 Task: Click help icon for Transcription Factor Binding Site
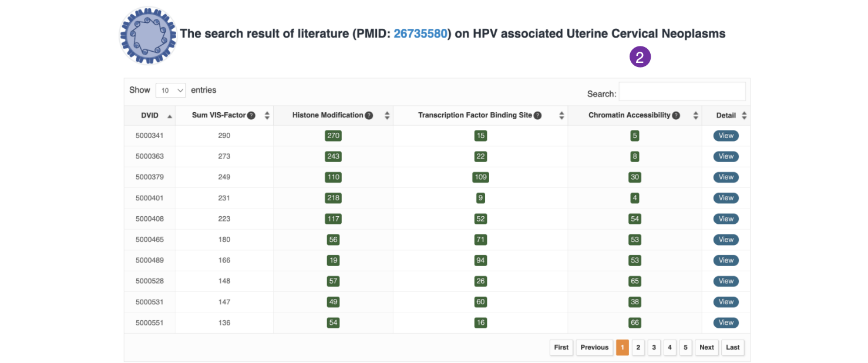(x=537, y=116)
